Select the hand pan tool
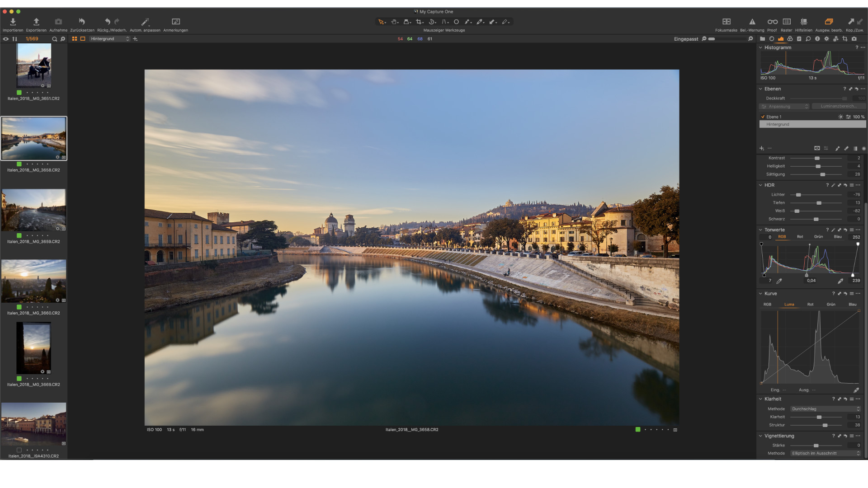Screen dimensions: 868x488 [x=395, y=22]
